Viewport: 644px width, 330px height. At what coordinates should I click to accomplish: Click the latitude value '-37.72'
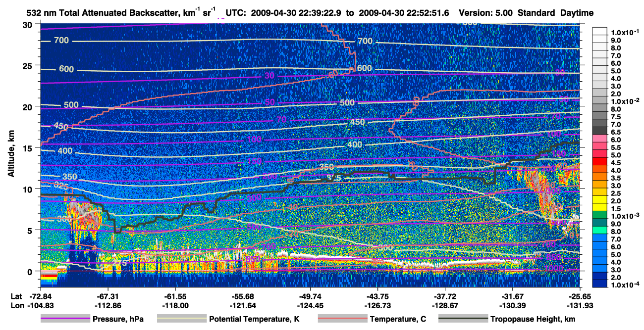pyautogui.click(x=444, y=296)
